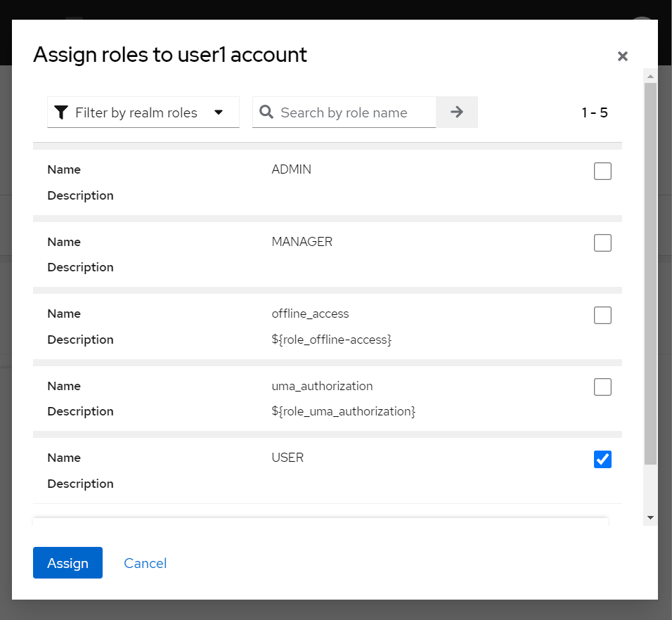Select the MANAGER role checkbox
Image resolution: width=672 pixels, height=620 pixels.
click(x=602, y=243)
